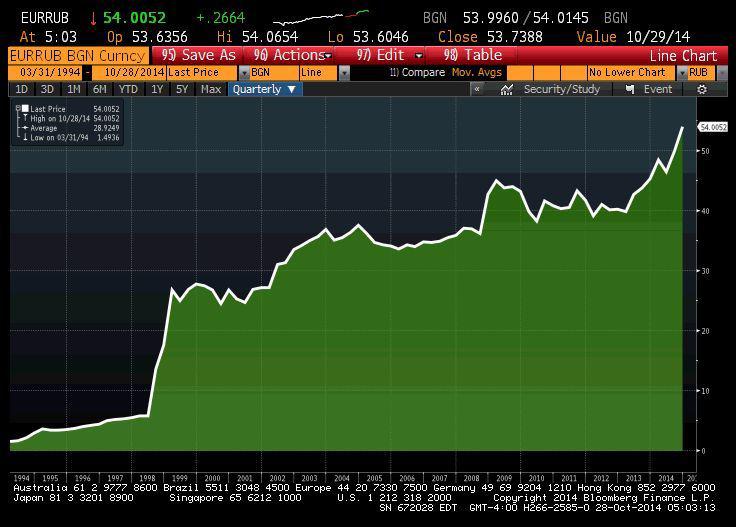The width and height of the screenshot is (736, 527).
Task: Click white Last Price legend swatch
Action: click(x=25, y=109)
